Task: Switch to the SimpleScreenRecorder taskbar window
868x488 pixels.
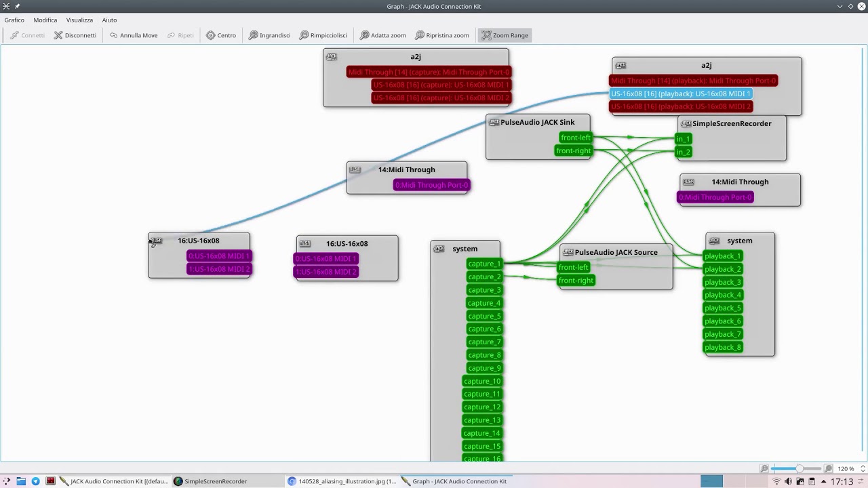Action: pyautogui.click(x=228, y=481)
